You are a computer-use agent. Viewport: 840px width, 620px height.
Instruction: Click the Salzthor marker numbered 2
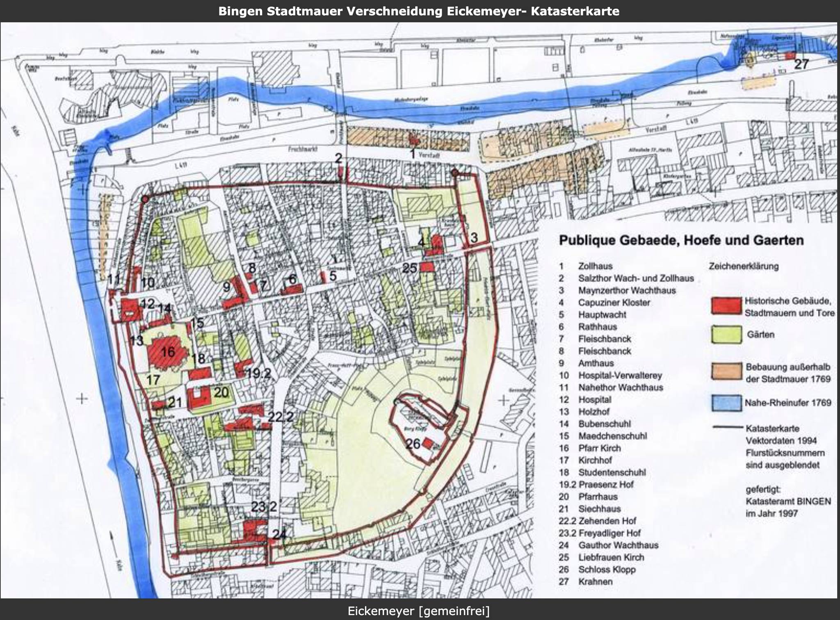(338, 158)
